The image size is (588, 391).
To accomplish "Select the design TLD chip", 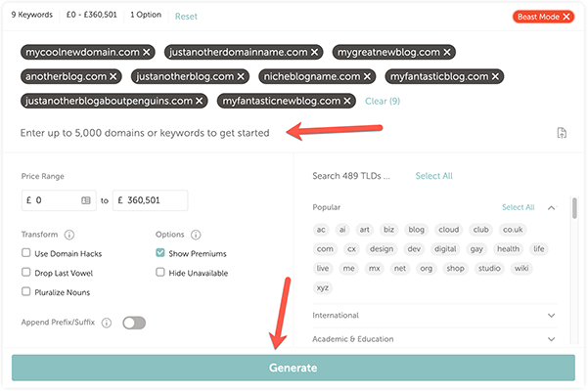I will click(382, 249).
